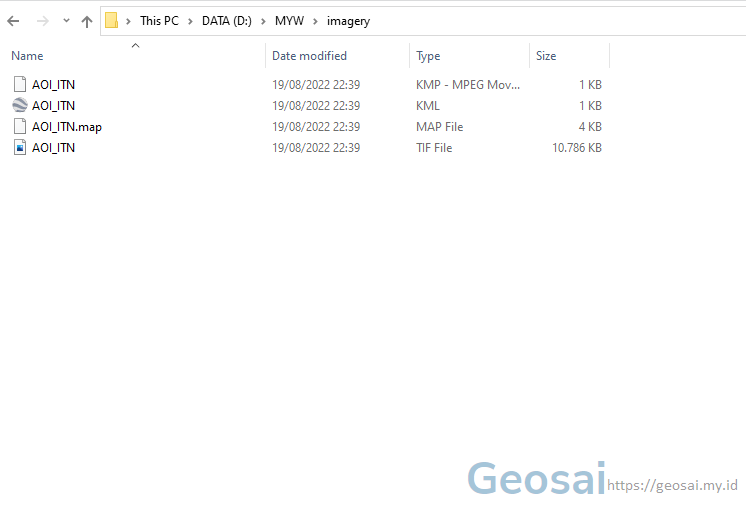Navigate to MYW folder breadcrumb
Image resolution: width=746 pixels, height=505 pixels.
pyautogui.click(x=289, y=21)
